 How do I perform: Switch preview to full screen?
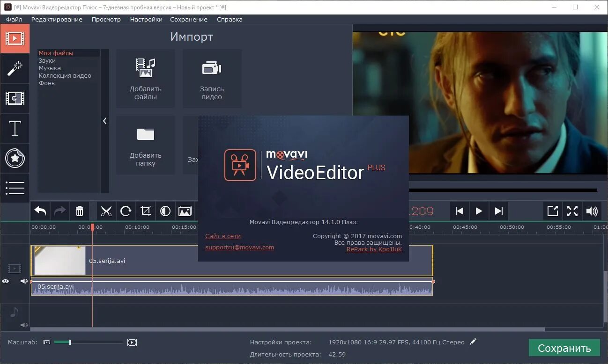[x=572, y=211]
